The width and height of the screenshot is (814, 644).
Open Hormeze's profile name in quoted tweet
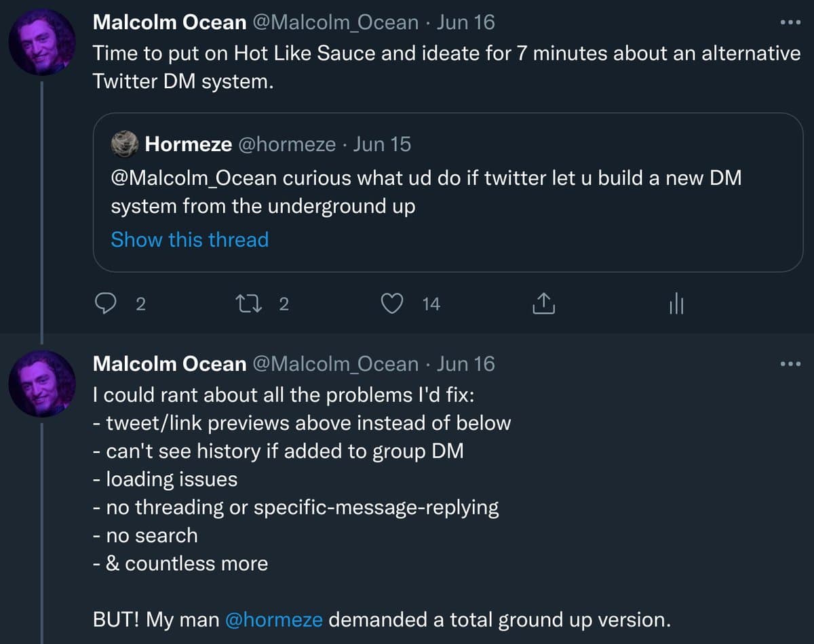pyautogui.click(x=189, y=144)
